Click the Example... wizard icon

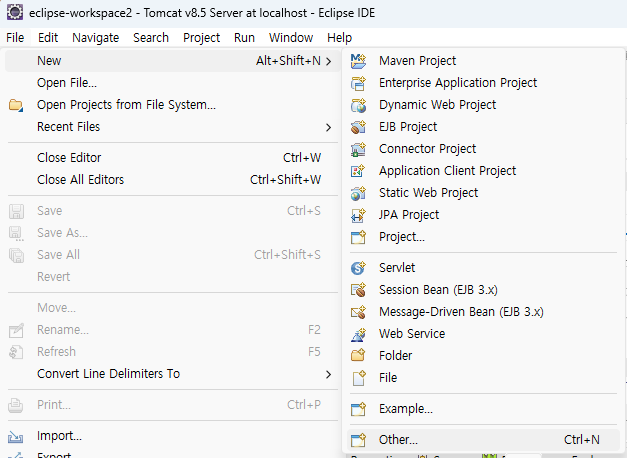358,409
